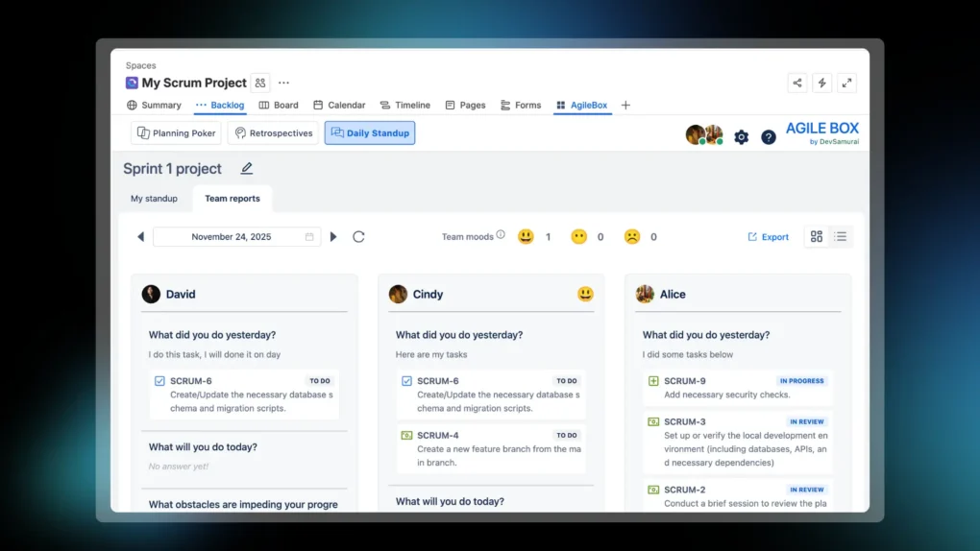Click David's avatar
980x551 pixels.
tap(151, 295)
